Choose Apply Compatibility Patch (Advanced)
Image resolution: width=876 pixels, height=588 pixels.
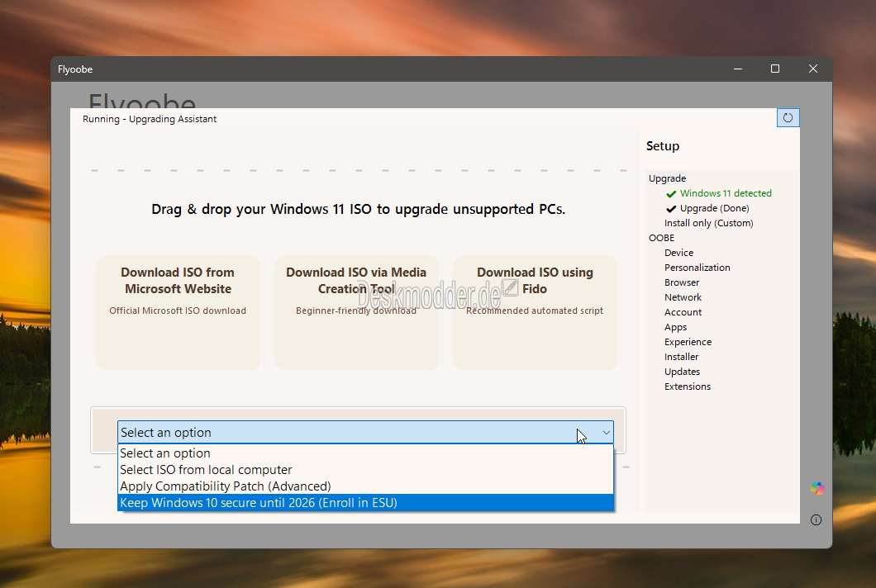pyautogui.click(x=365, y=486)
